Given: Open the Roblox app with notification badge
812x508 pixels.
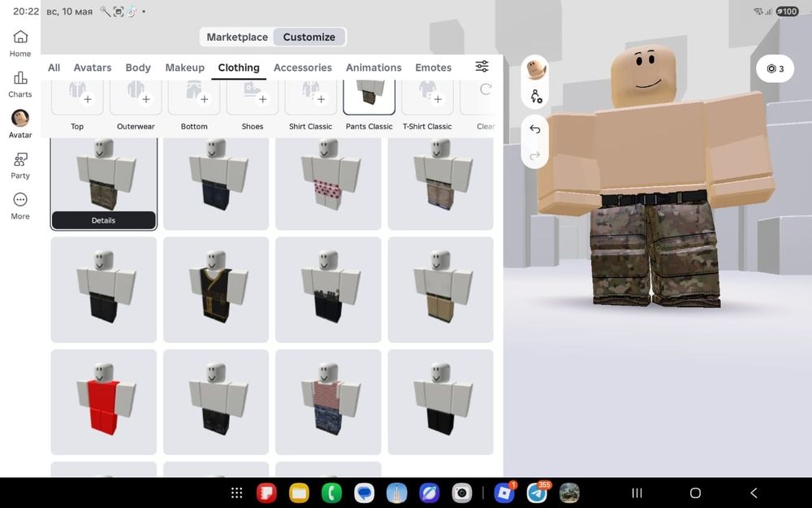Looking at the screenshot, I should (504, 493).
